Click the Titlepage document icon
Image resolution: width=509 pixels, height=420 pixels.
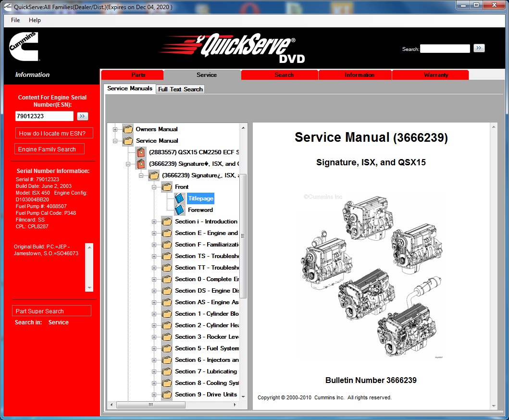(x=179, y=198)
